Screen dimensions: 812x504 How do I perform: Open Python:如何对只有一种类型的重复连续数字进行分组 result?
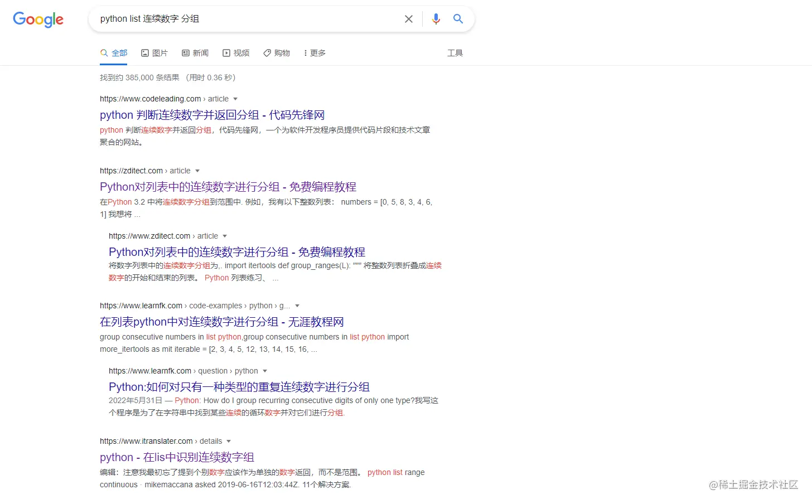(x=239, y=387)
